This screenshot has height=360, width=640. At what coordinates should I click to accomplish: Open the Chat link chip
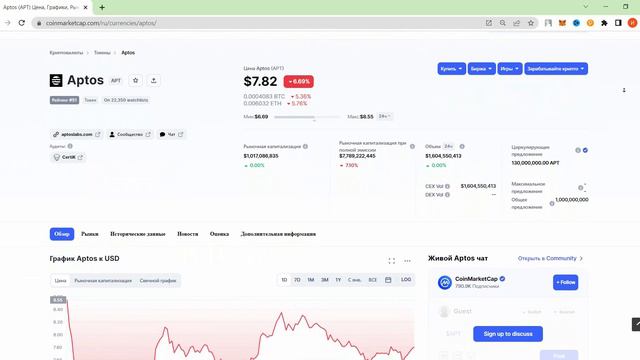(x=171, y=134)
